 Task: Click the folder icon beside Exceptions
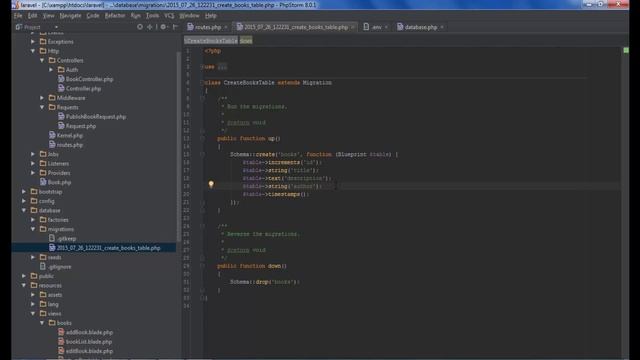[x=43, y=42]
